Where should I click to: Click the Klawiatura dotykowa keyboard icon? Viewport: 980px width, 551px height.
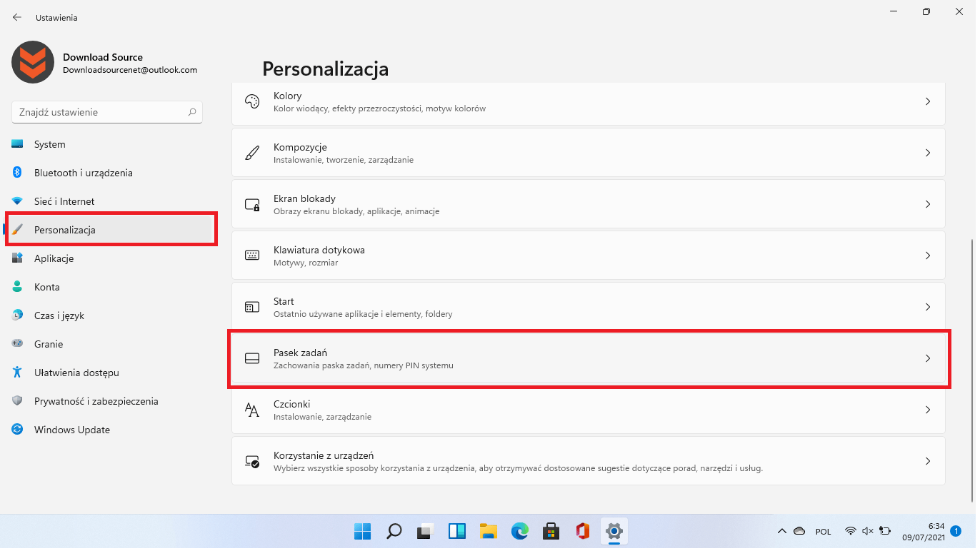(252, 256)
